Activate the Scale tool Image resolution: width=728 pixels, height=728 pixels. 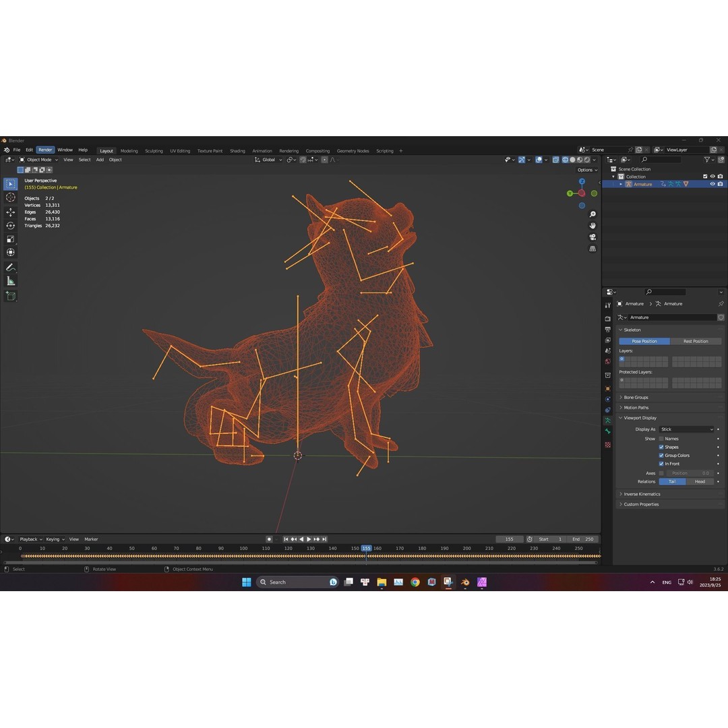point(10,239)
